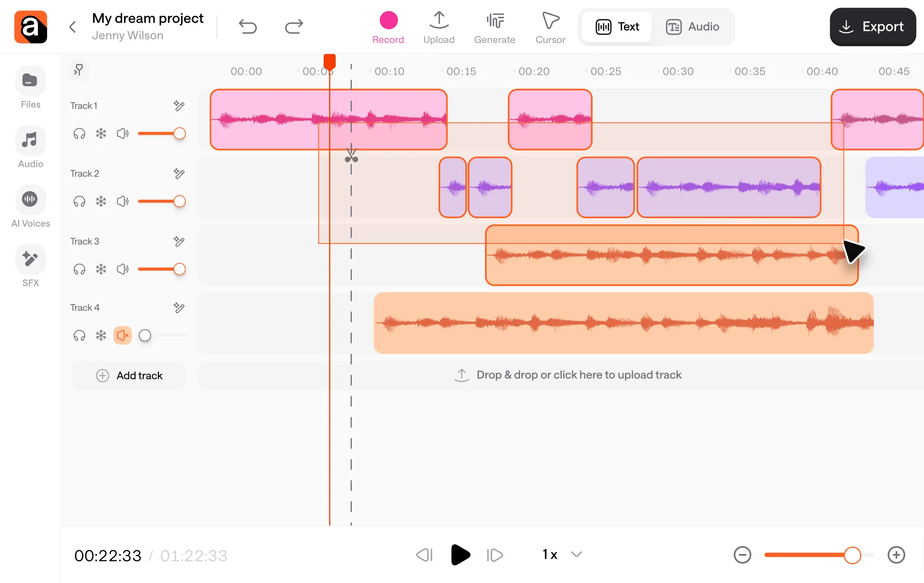Unmute Track 4 speaker toggle
The width and height of the screenshot is (924, 583).
[122, 335]
